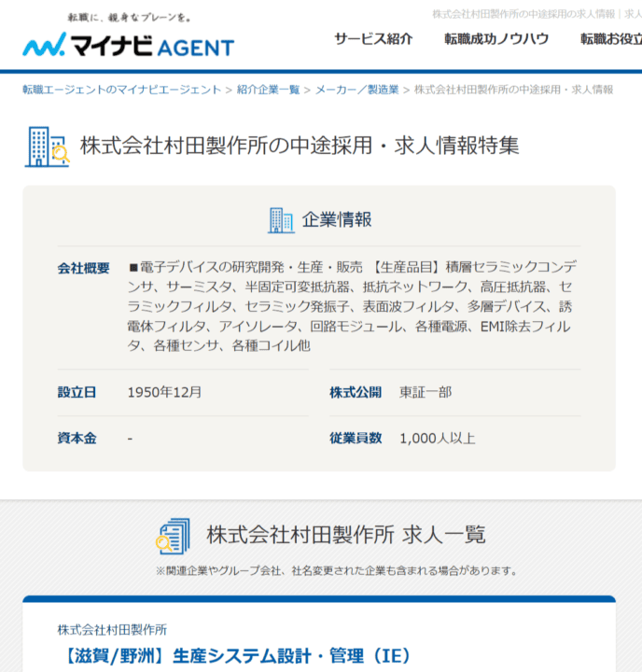Screen dimensions: 642x672
Task: Click the 株式会社村田製作所 求人一覧 heading
Action: pyautogui.click(x=346, y=536)
